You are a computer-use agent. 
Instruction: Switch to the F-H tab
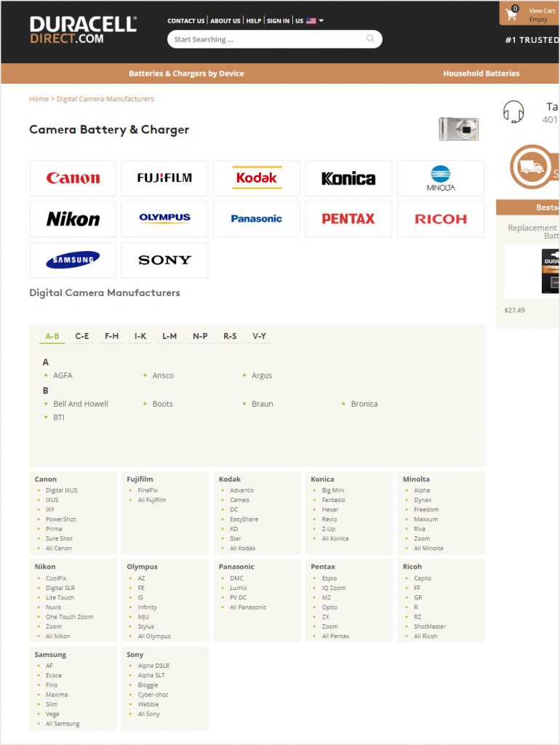pos(111,336)
